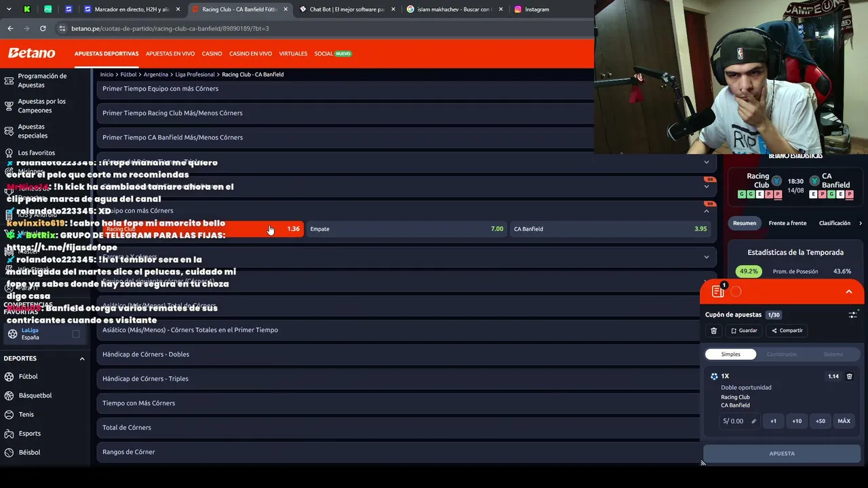Open the CASINO EN VIVO menu item
Screen dimensions: 868x488
[250, 54]
